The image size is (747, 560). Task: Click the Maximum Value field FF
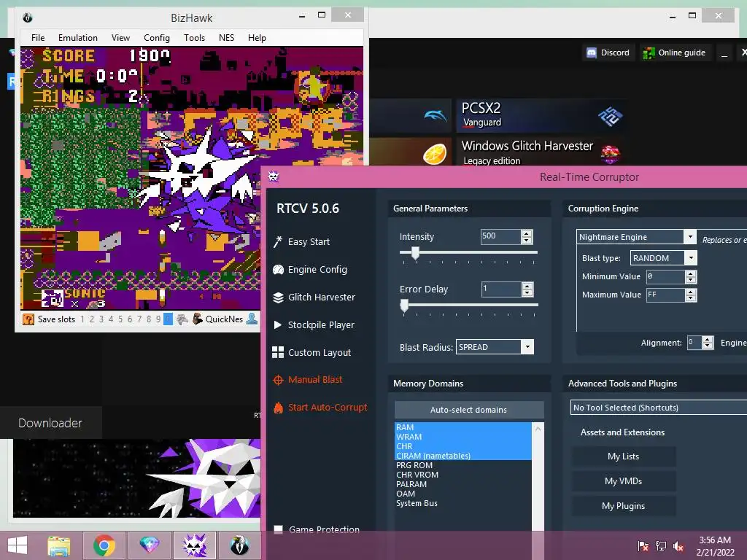(665, 295)
